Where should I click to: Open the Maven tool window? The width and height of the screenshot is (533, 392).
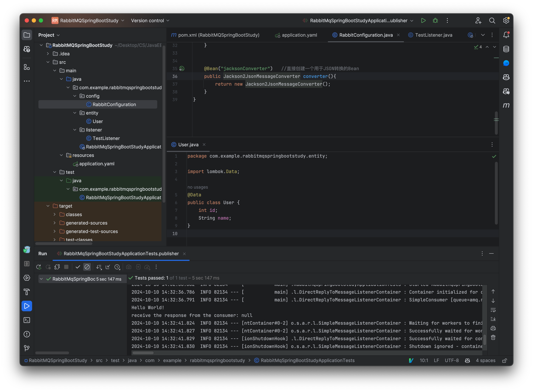click(506, 105)
